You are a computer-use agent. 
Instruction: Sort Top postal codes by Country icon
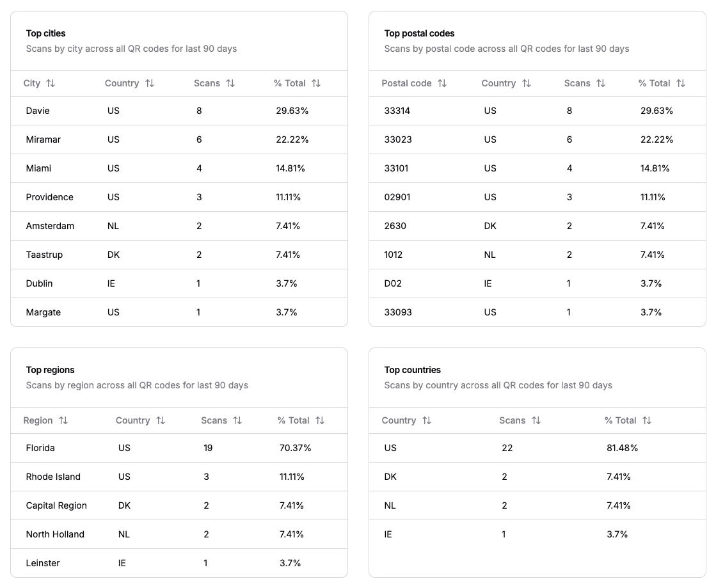click(x=527, y=83)
